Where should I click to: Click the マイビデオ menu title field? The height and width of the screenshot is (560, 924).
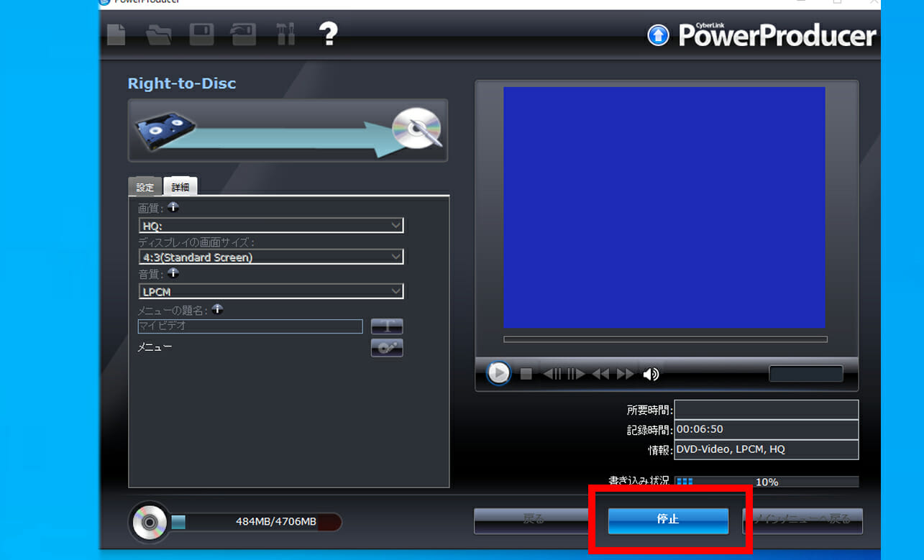coord(250,326)
